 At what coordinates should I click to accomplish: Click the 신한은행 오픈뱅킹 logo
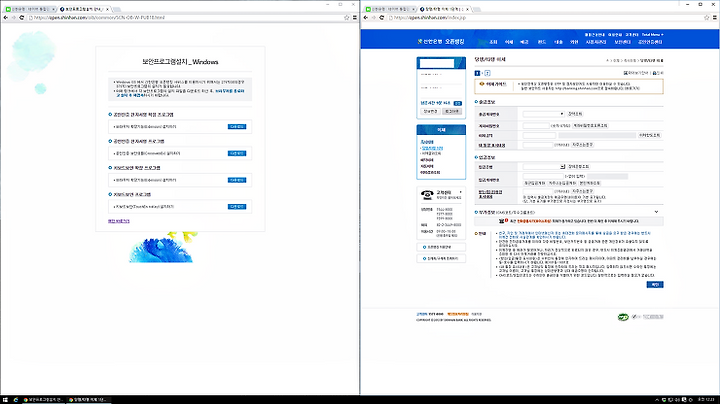[441, 41]
